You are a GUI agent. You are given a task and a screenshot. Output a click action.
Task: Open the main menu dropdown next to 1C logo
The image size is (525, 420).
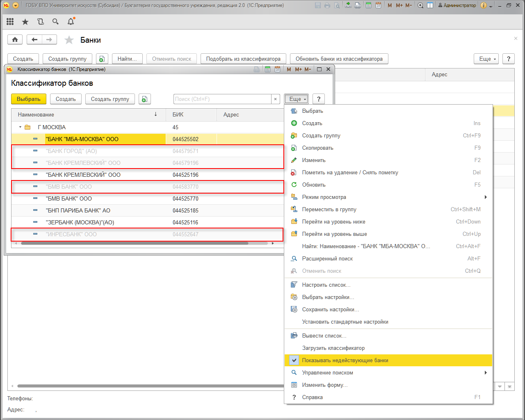(x=16, y=5)
